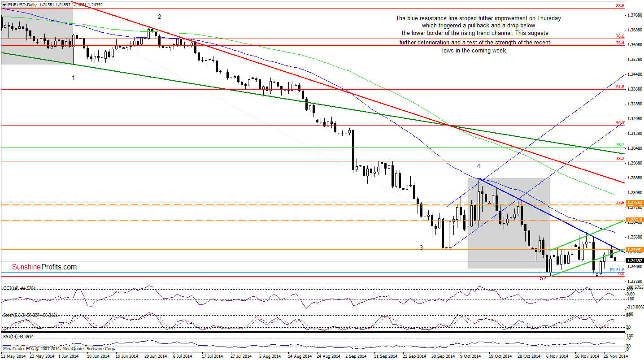Select wave label 5? near the November low
The height and width of the screenshot is (360, 644).
point(543,278)
